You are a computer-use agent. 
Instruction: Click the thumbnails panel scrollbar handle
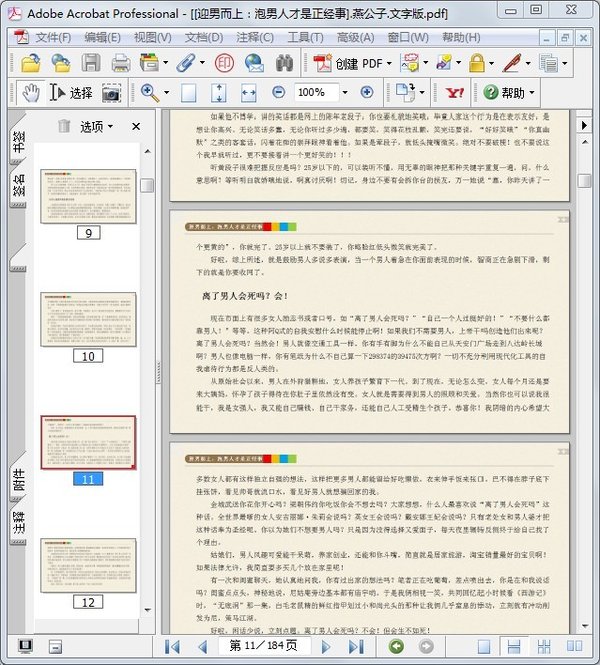pos(147,185)
